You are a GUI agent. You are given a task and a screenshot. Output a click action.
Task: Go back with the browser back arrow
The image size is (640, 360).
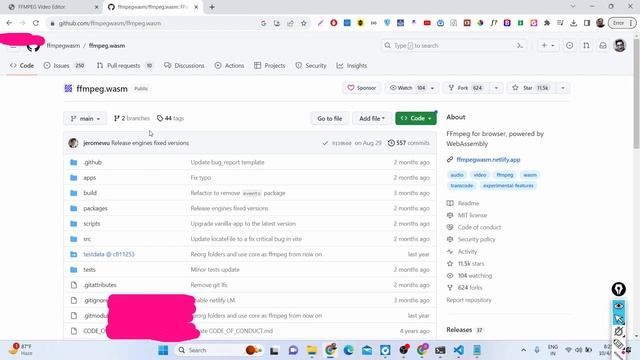coord(9,23)
